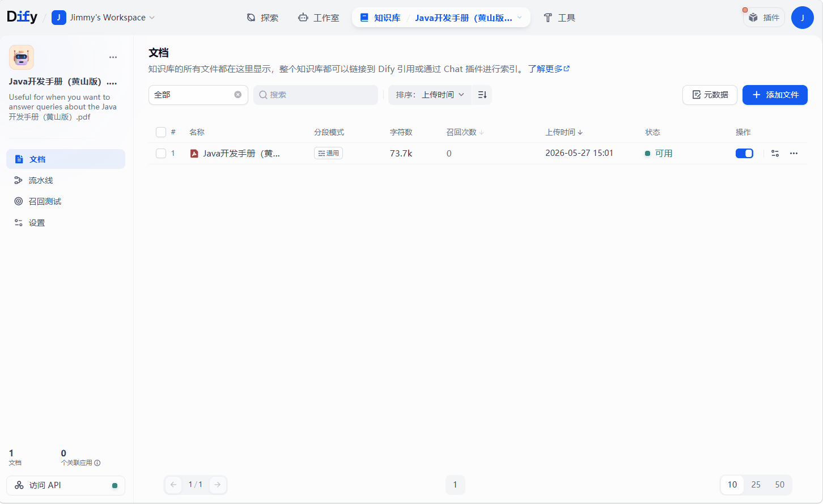
Task: Click the 2026-05-27 15:01 upload time
Action: [x=579, y=153]
